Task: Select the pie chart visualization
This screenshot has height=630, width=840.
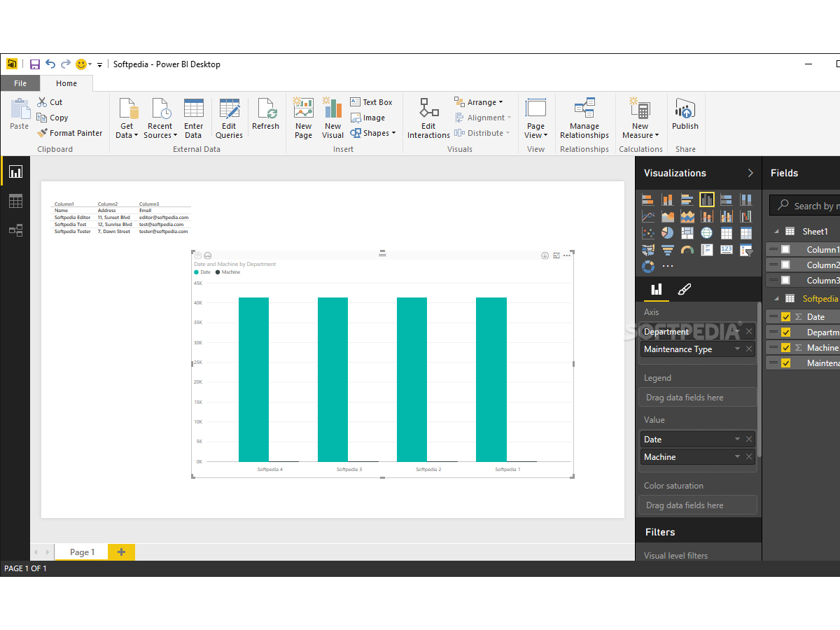Action: (x=667, y=233)
